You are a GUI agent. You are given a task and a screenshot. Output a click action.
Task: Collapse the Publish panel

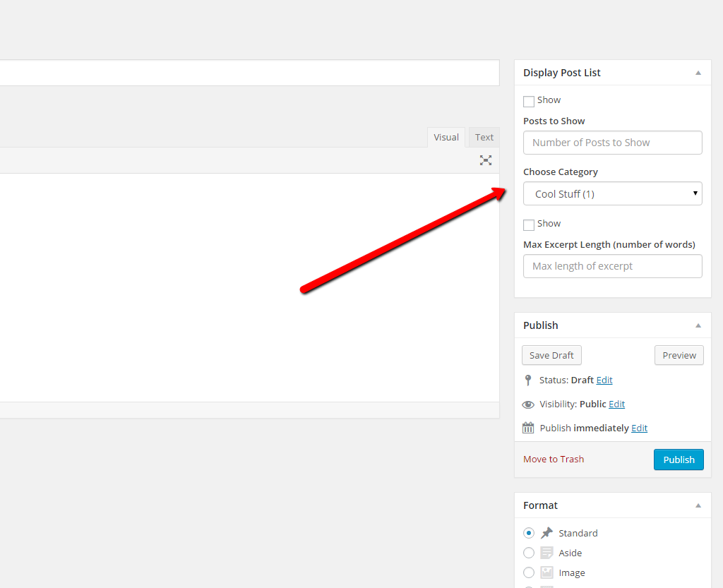[698, 325]
